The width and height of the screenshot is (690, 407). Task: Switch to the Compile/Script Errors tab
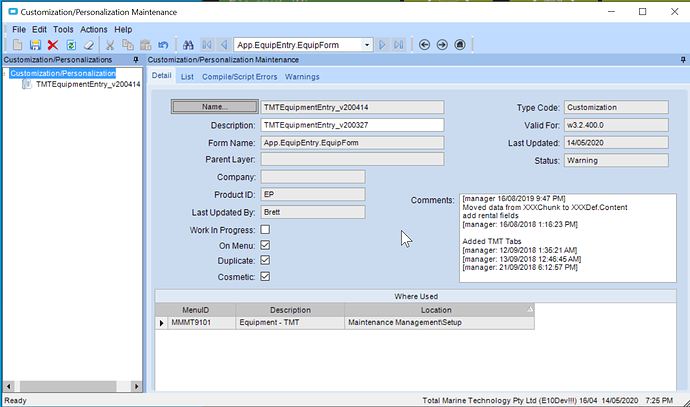tap(239, 76)
